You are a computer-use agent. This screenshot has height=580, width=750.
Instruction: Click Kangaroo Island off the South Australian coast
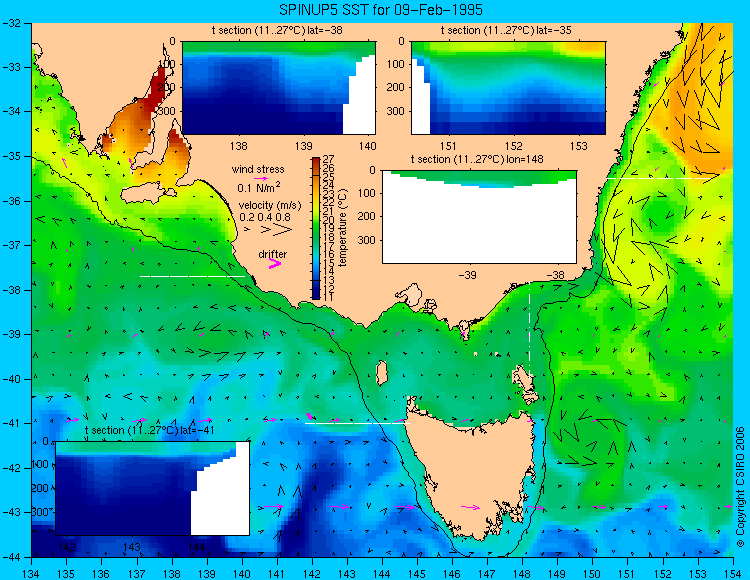[x=146, y=195]
